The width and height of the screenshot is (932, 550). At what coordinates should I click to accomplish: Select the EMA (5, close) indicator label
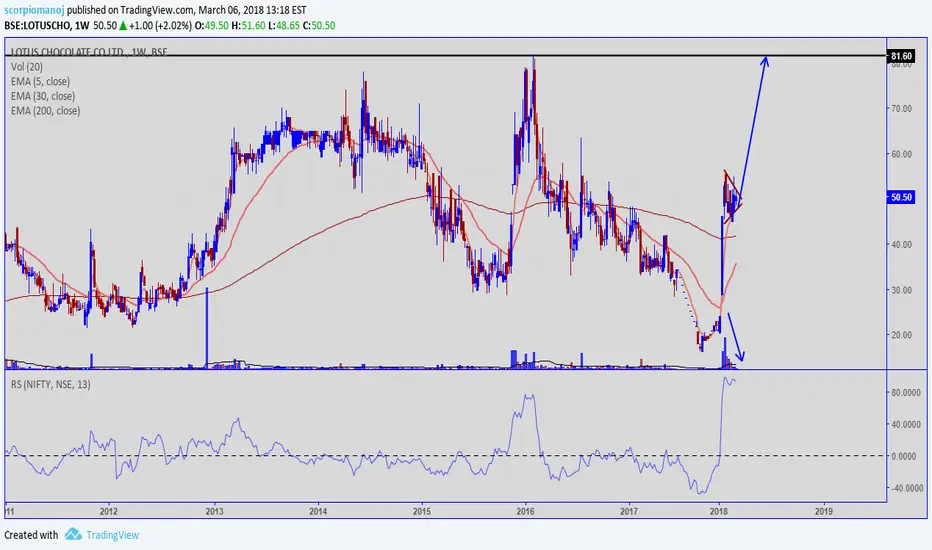[x=40, y=81]
